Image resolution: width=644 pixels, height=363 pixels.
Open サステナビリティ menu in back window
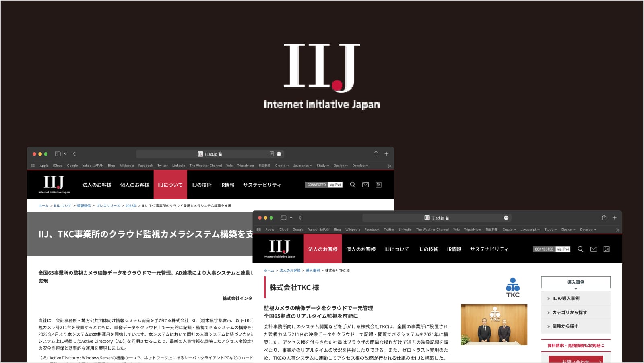(262, 185)
